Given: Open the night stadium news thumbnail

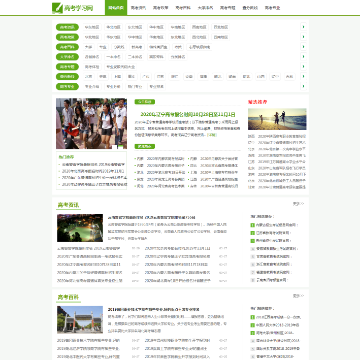Looking at the screenshot, I should [80, 228].
